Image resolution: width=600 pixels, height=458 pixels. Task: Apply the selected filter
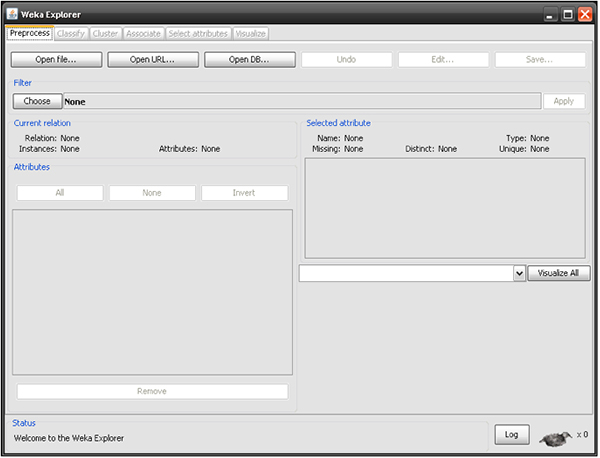564,101
